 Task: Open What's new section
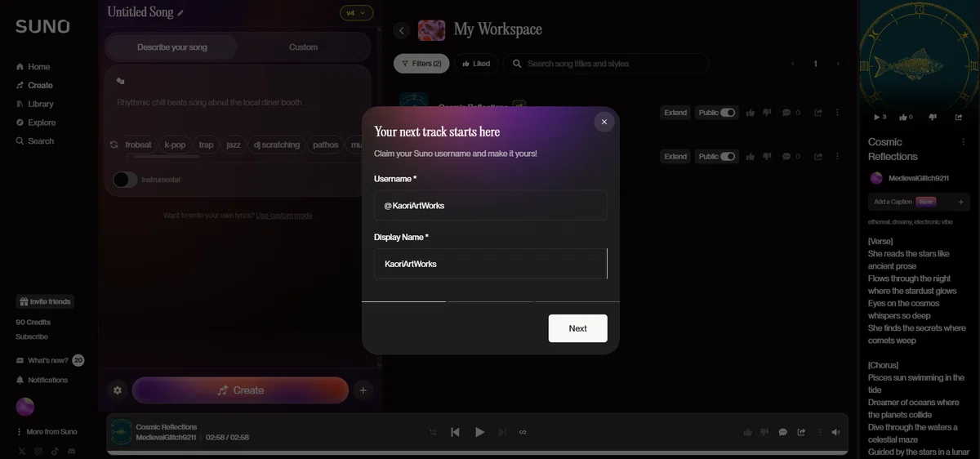[x=49, y=360]
